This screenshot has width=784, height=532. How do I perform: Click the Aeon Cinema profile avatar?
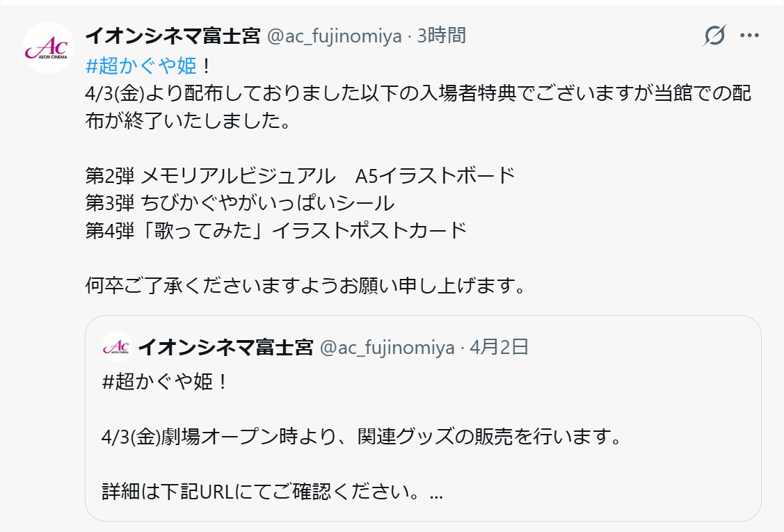click(48, 48)
